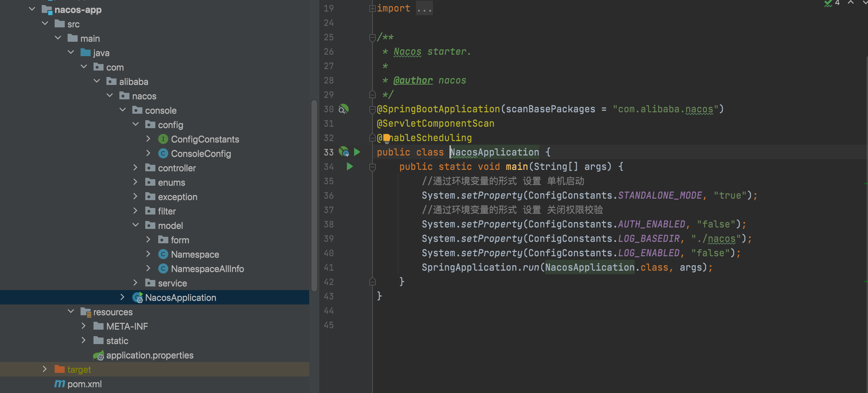Expand the enums package node

(135, 182)
